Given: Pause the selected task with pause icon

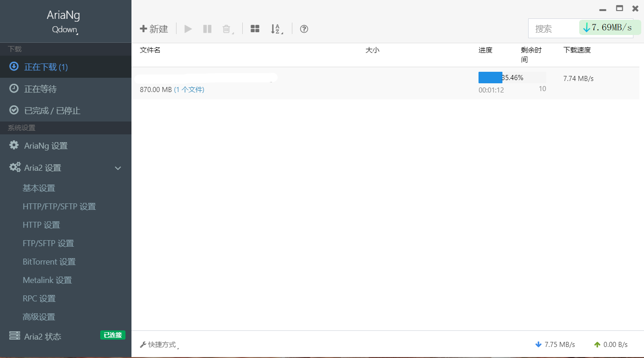Looking at the screenshot, I should (207, 29).
